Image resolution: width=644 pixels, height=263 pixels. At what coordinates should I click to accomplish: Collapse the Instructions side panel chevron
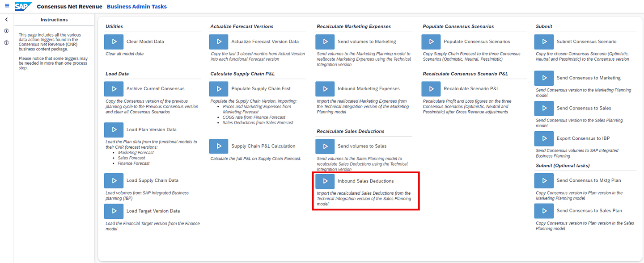click(6, 20)
